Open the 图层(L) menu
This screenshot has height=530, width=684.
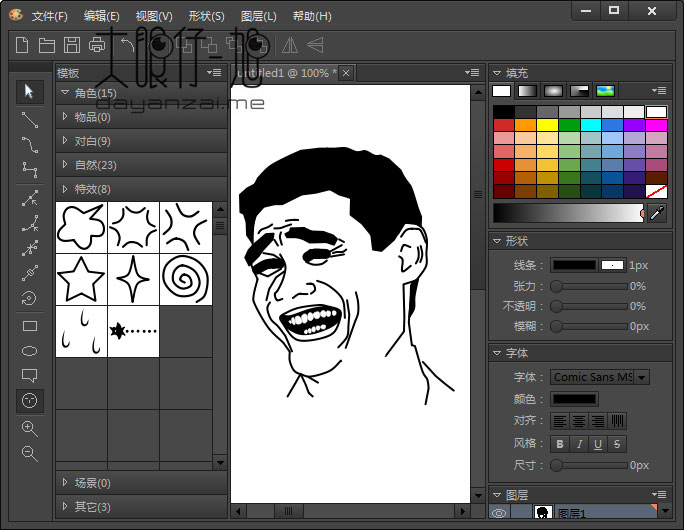tap(258, 16)
